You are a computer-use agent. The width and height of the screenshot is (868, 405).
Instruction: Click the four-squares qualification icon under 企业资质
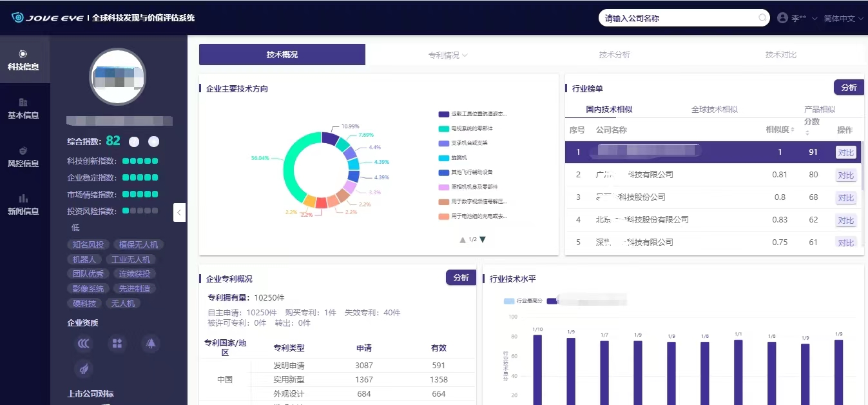pos(117,344)
